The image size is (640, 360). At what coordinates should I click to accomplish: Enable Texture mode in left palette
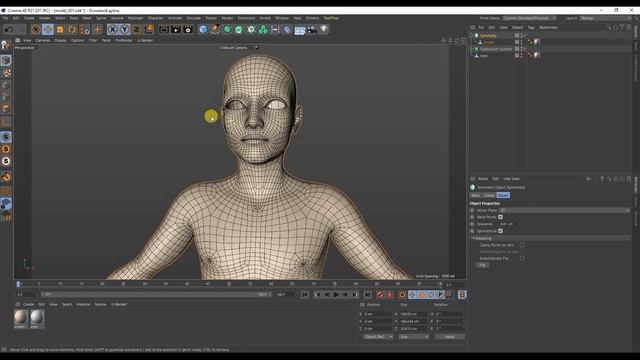(6, 73)
